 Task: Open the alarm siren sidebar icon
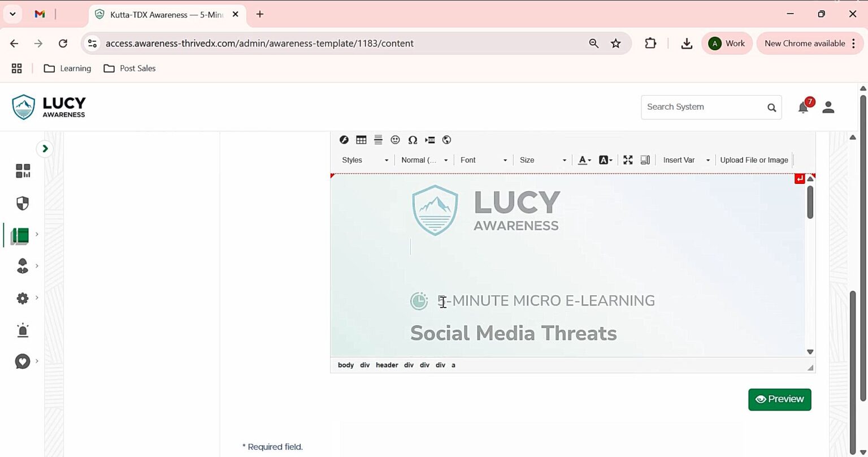23,330
